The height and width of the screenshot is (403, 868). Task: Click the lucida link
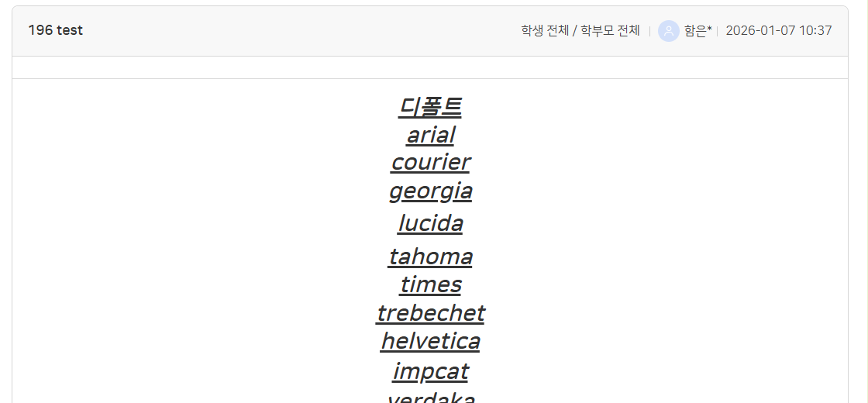[430, 223]
